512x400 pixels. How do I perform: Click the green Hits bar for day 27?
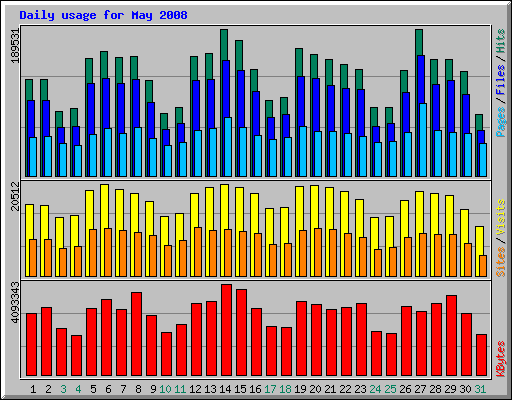pyautogui.click(x=419, y=42)
